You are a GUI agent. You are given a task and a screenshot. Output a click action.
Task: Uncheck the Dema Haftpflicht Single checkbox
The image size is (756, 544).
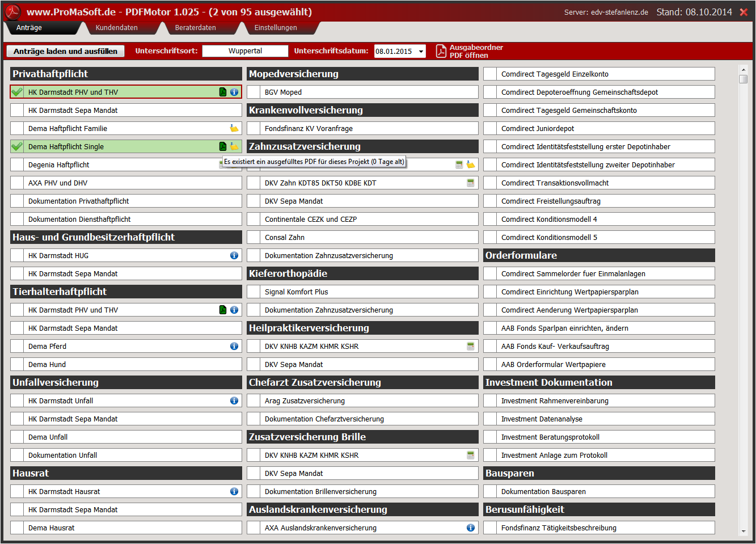[x=17, y=146]
